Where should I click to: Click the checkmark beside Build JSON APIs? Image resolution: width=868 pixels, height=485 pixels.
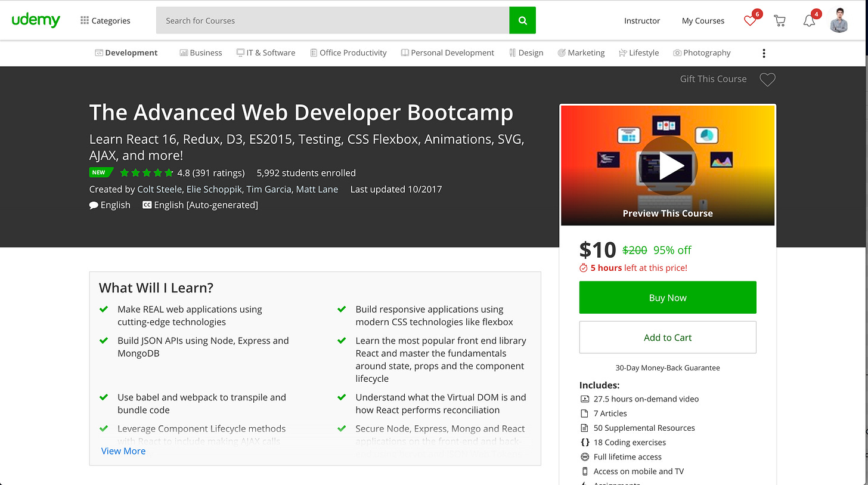(104, 341)
